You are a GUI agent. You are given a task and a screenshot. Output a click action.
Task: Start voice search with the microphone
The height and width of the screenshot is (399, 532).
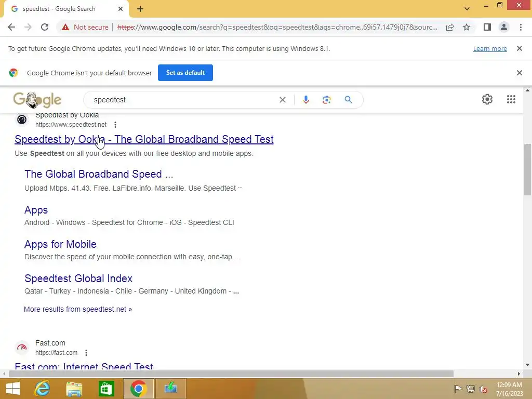click(305, 100)
